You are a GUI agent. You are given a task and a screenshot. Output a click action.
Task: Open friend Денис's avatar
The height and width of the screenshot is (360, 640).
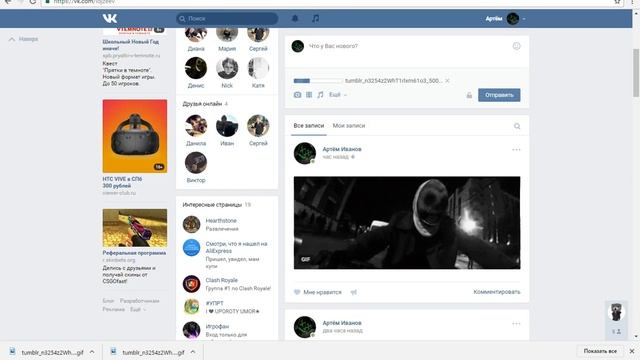[x=196, y=68]
